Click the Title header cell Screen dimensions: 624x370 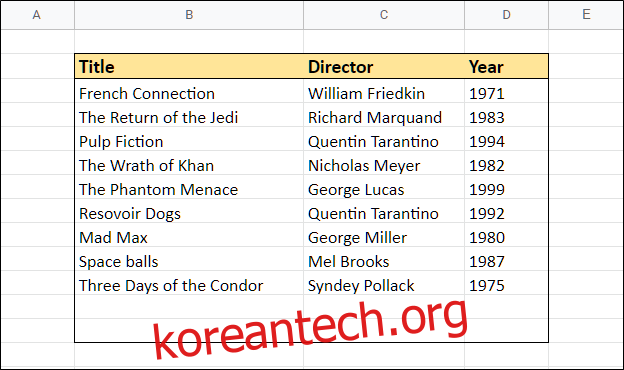tap(189, 66)
